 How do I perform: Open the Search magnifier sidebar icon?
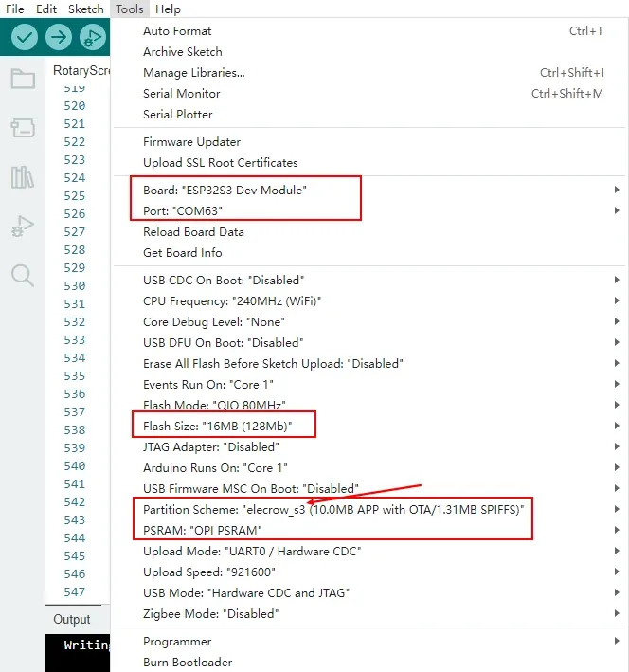(23, 275)
